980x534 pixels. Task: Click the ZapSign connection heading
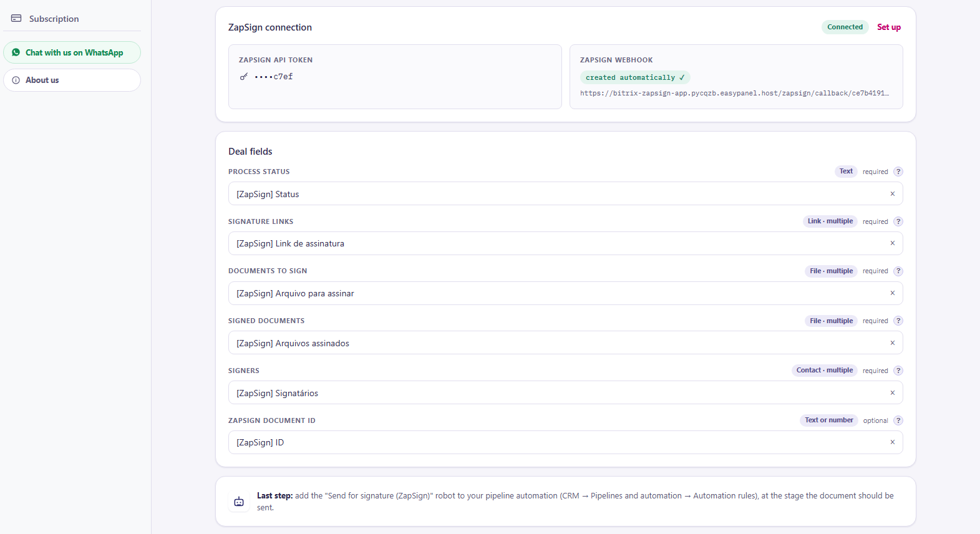point(270,27)
